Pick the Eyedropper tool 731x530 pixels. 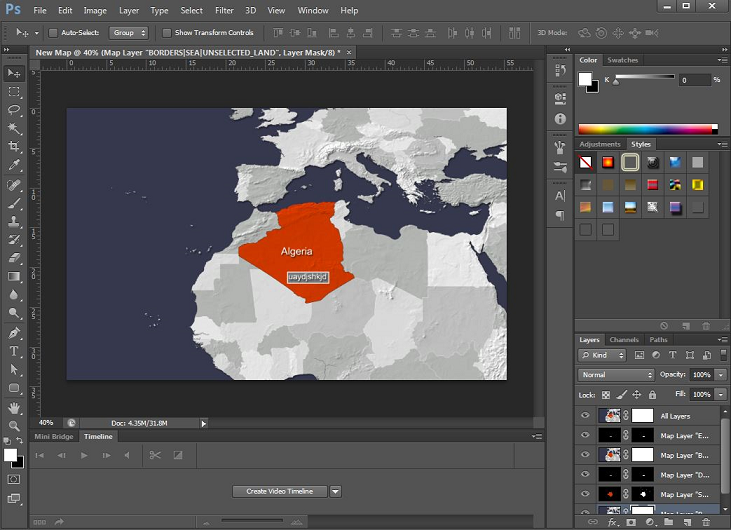(x=15, y=166)
